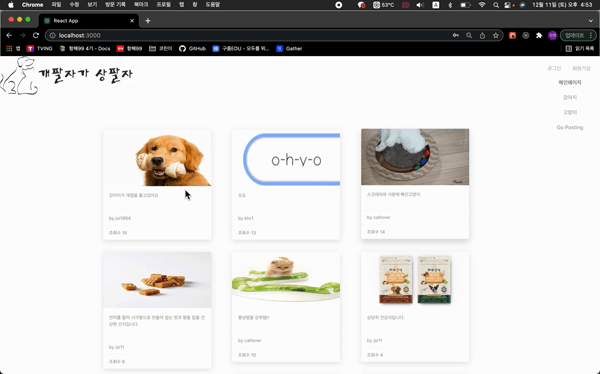Click the zoom magnifier icon in address bar
600x374 pixels.
469,35
